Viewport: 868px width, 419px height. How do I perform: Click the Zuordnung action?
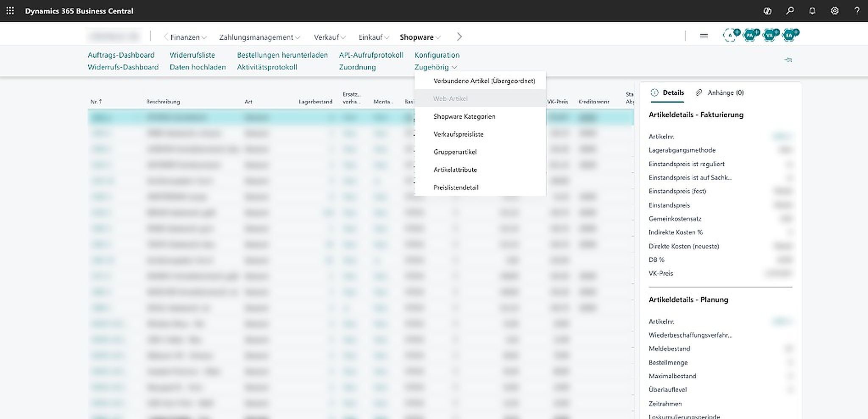[357, 67]
